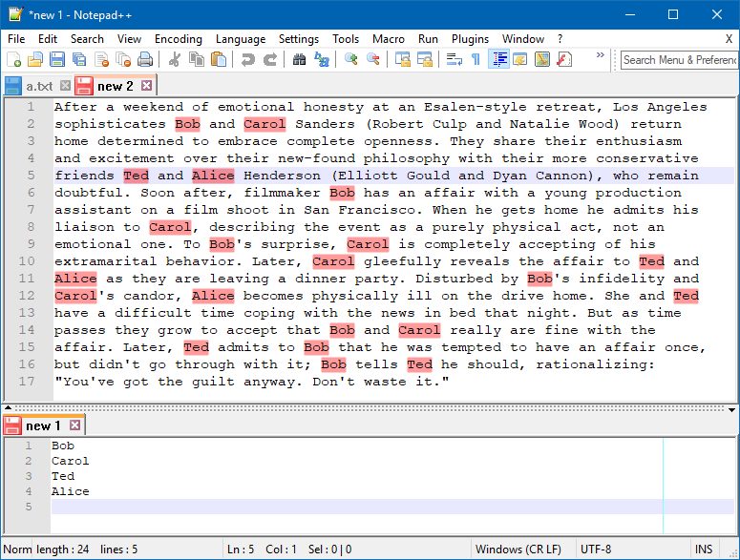740x560 pixels.
Task: Open the Edit menu
Action: click(x=48, y=39)
